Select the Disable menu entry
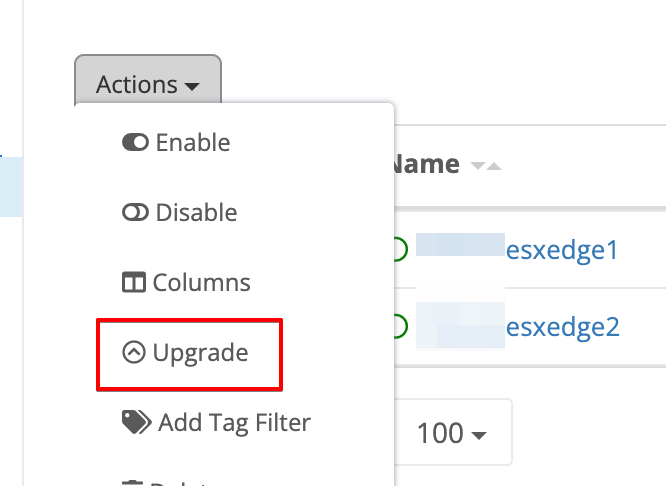The height and width of the screenshot is (486, 666). tap(196, 213)
